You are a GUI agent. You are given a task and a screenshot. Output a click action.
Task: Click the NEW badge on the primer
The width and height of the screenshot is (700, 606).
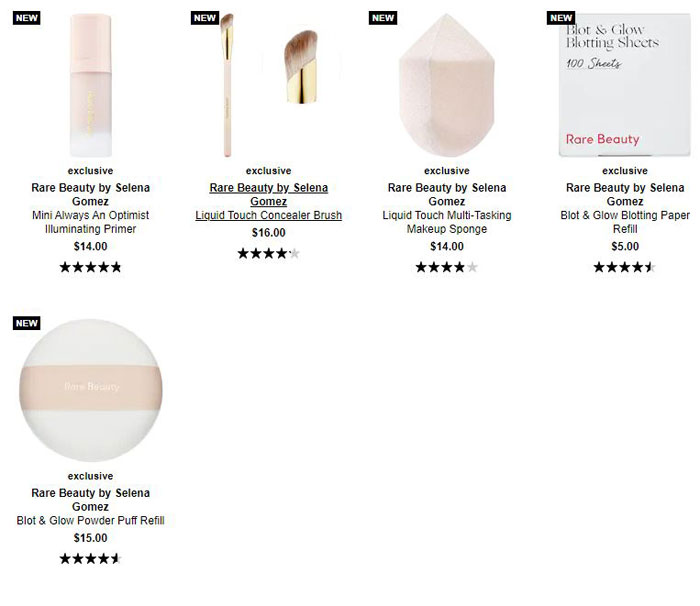(x=27, y=18)
